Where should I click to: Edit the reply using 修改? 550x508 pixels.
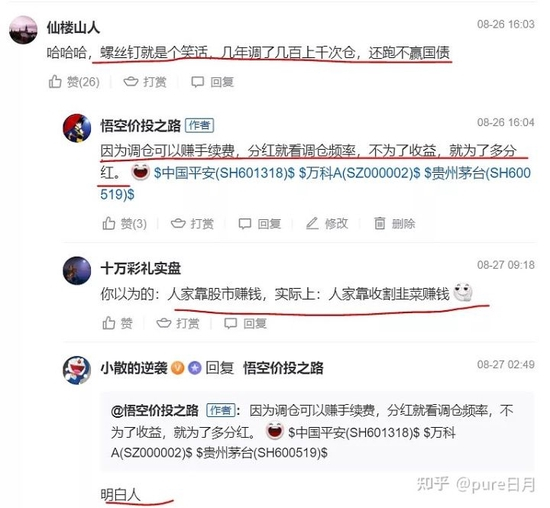(x=327, y=223)
